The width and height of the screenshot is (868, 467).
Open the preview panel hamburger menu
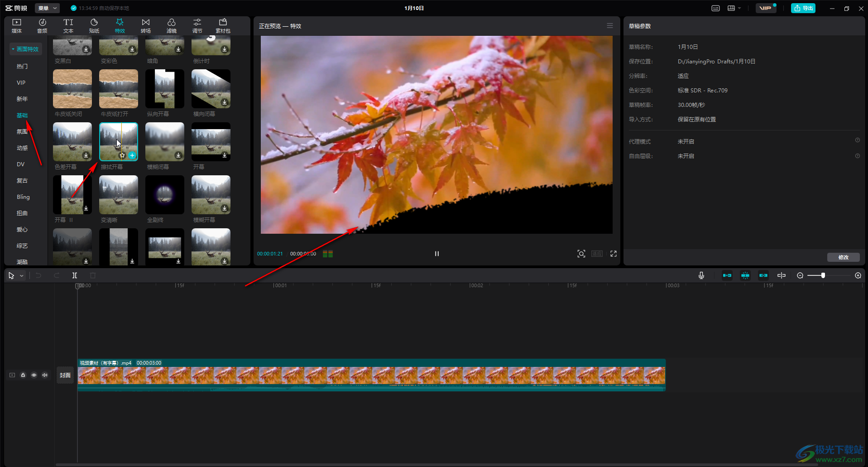[x=610, y=26]
